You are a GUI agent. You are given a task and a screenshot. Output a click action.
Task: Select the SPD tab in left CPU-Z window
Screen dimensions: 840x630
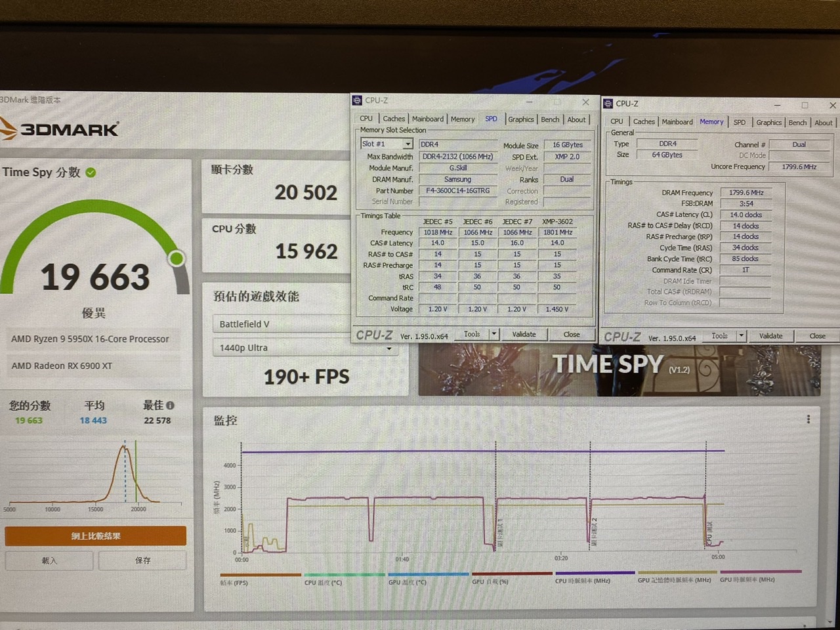pos(491,119)
